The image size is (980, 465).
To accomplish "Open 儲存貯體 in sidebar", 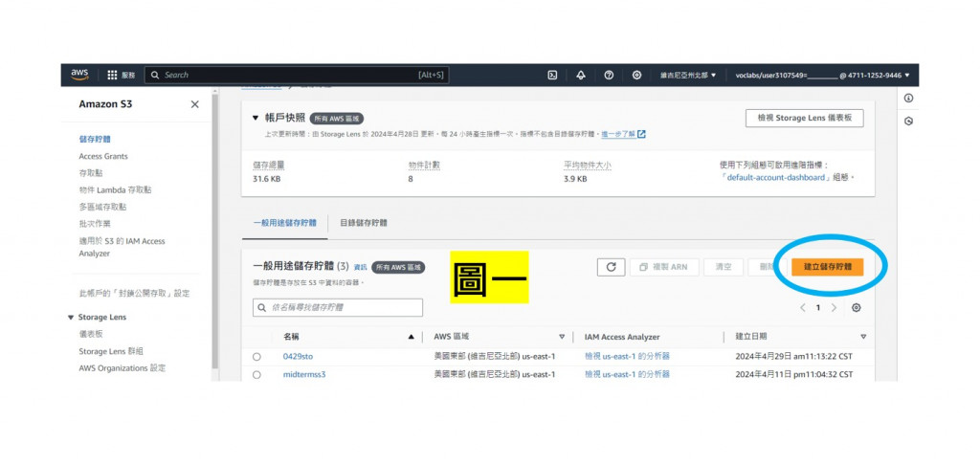I will 95,139.
